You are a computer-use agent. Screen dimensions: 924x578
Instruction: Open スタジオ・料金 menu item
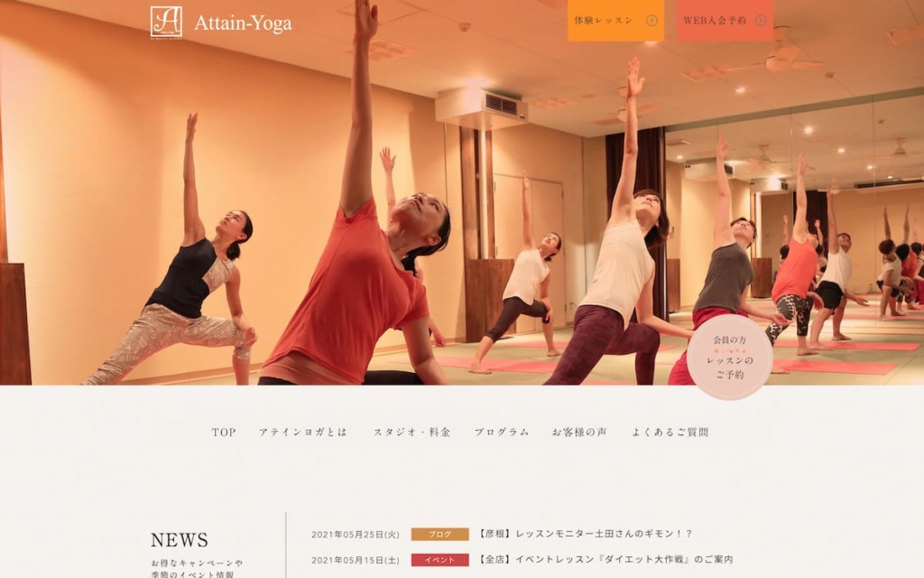[x=411, y=433]
